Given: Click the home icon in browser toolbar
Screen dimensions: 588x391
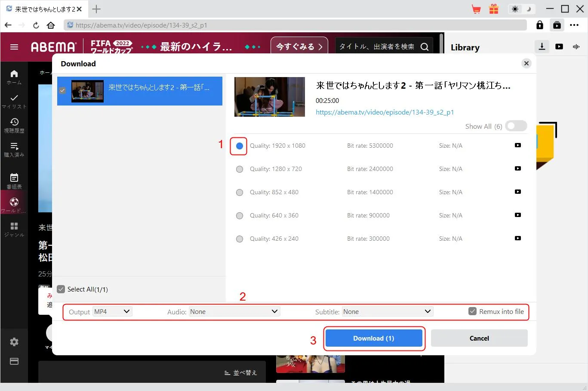Looking at the screenshot, I should [x=51, y=25].
